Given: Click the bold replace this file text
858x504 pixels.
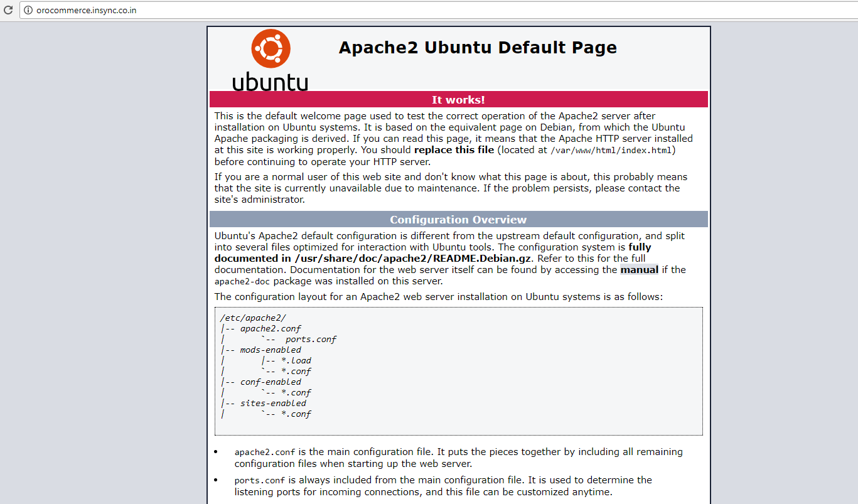Looking at the screenshot, I should (x=454, y=150).
